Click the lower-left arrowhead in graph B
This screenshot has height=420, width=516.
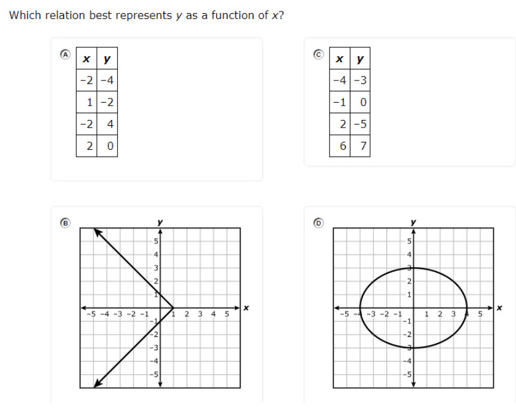click(98, 384)
